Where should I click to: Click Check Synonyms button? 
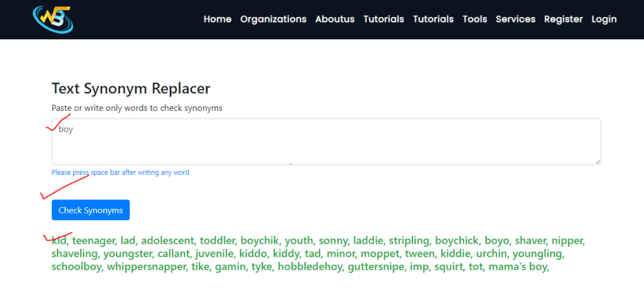91,210
